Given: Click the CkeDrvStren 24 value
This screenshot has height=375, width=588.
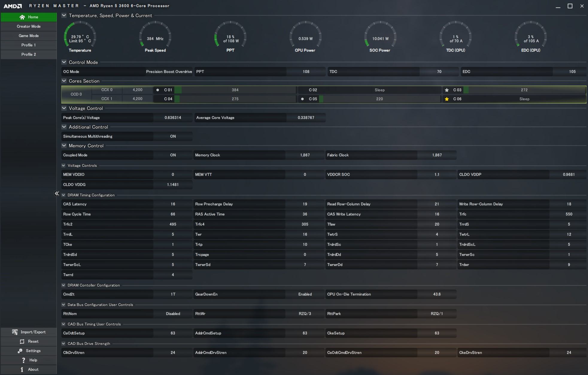Looking at the screenshot, I should click(569, 353).
